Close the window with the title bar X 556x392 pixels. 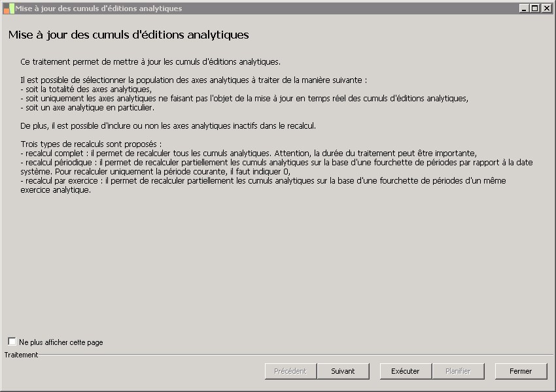pos(546,8)
